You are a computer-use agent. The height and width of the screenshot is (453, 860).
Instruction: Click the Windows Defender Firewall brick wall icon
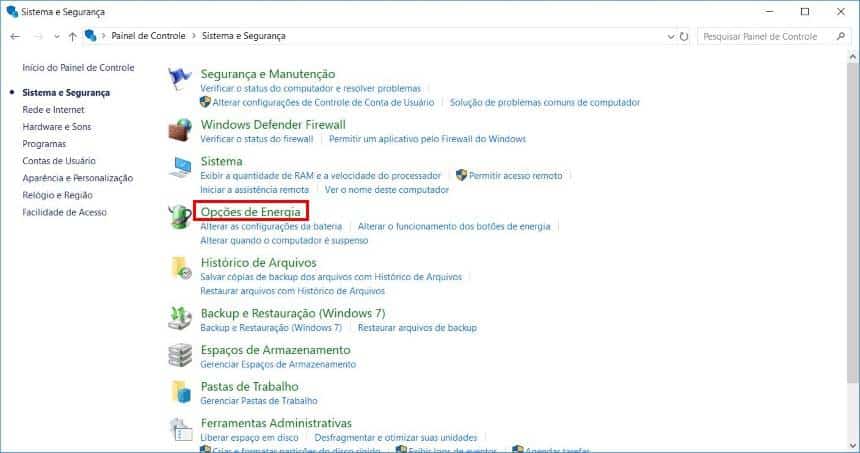pyautogui.click(x=179, y=130)
